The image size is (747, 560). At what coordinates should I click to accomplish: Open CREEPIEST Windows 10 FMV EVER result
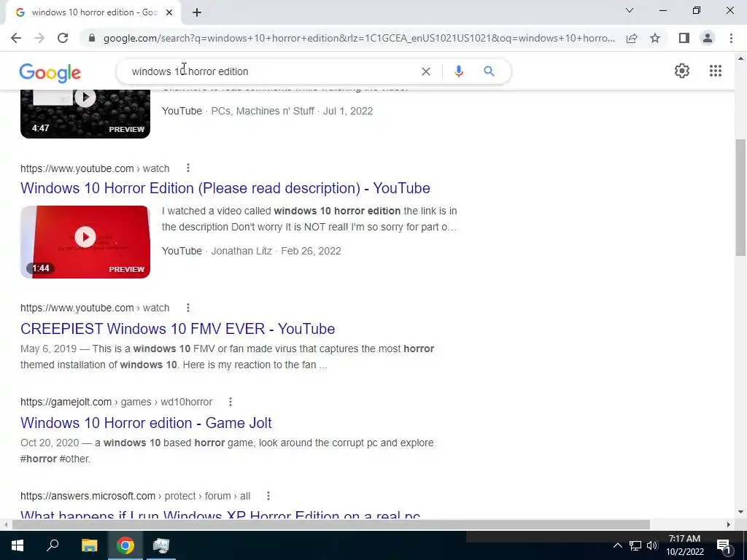[178, 329]
